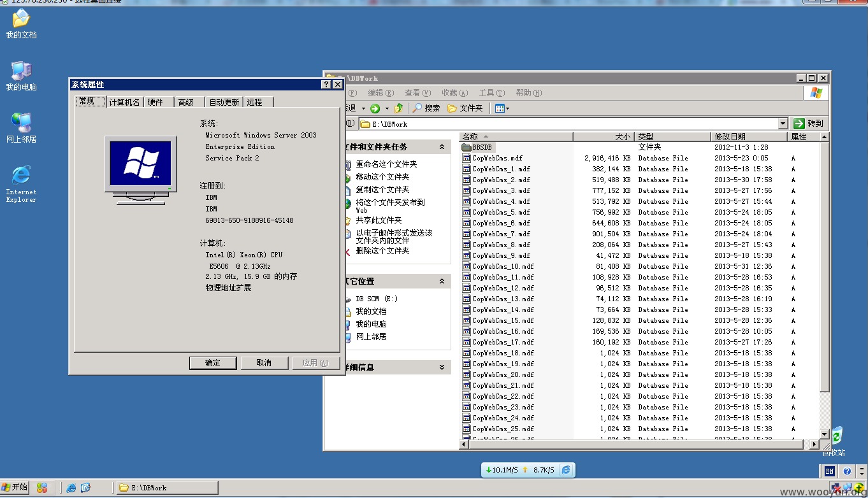Click the 开始 Start button

(15, 487)
